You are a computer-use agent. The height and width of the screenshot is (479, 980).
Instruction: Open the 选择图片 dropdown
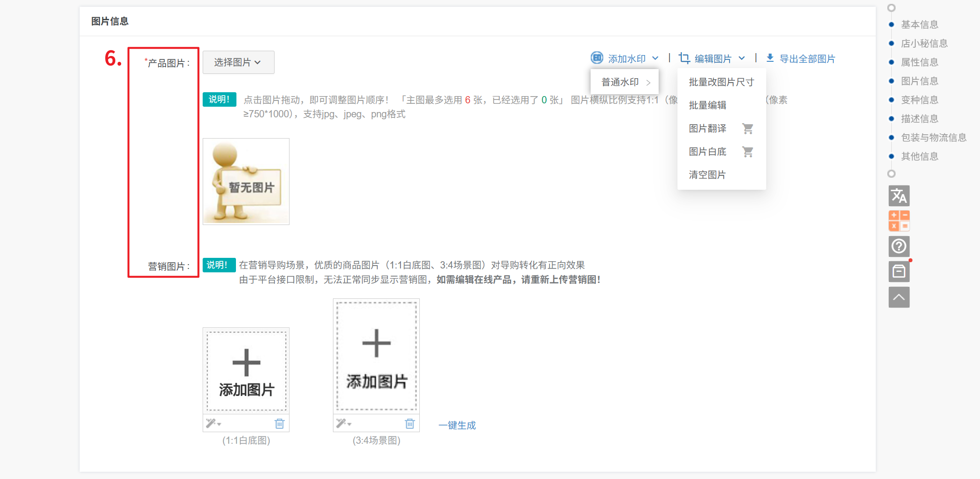pos(238,62)
